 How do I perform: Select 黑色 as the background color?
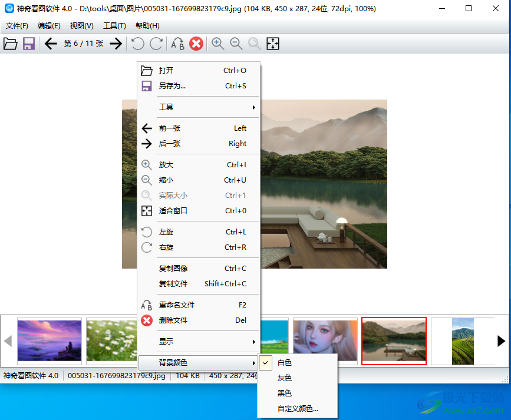(x=283, y=392)
